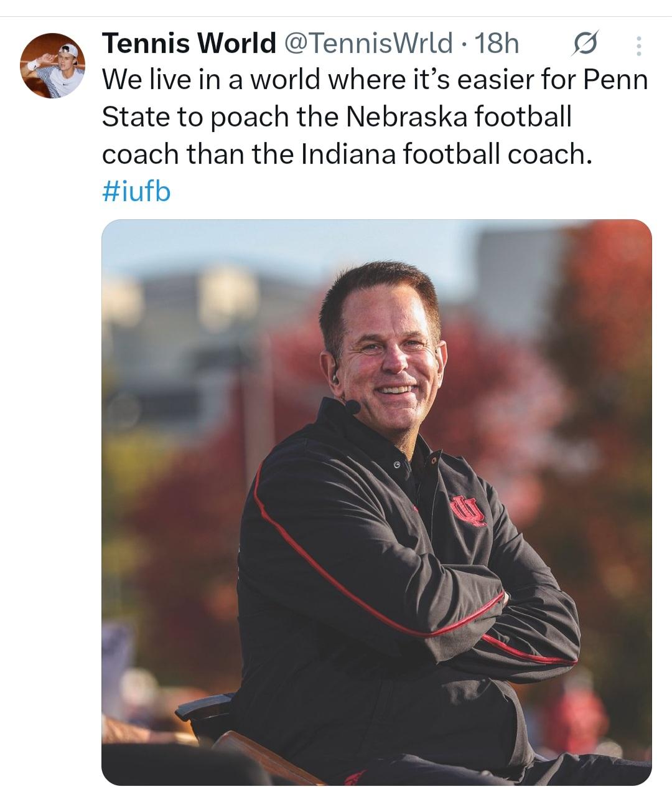Viewport: 672px width, 802px height.
Task: Tap the #iufb hashtag
Action: point(136,192)
